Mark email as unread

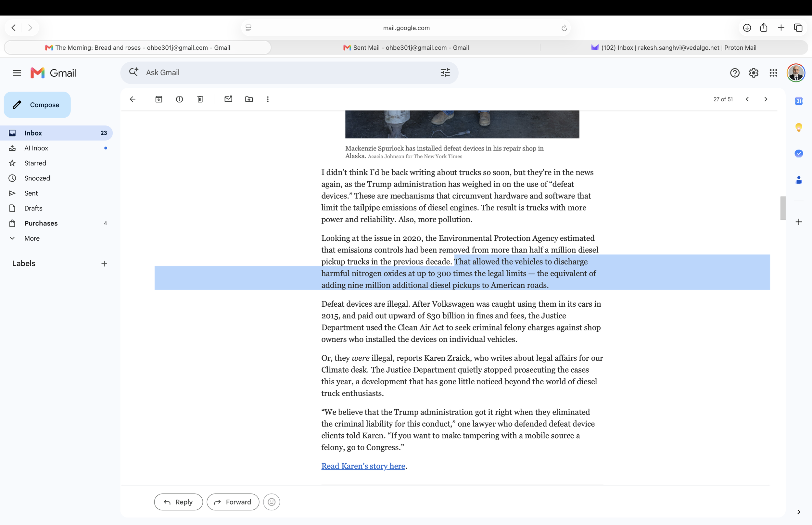228,99
